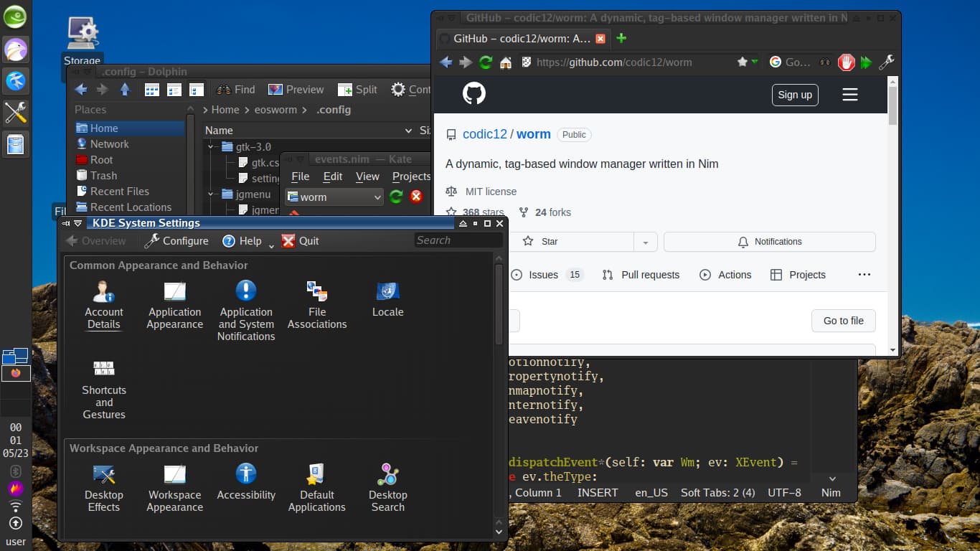Open the green application launcher menu
This screenshot has height=551, width=980.
coord(15,16)
